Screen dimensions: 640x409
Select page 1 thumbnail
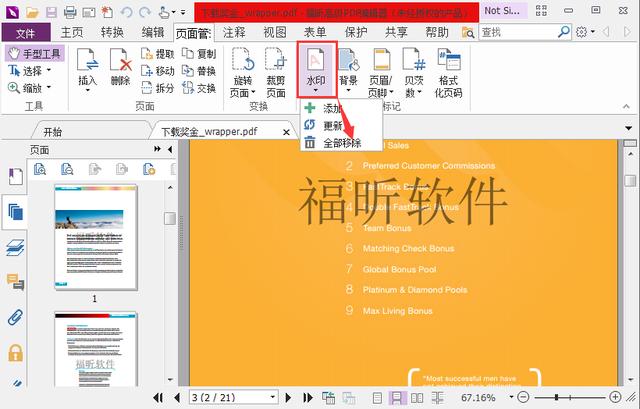(x=96, y=237)
